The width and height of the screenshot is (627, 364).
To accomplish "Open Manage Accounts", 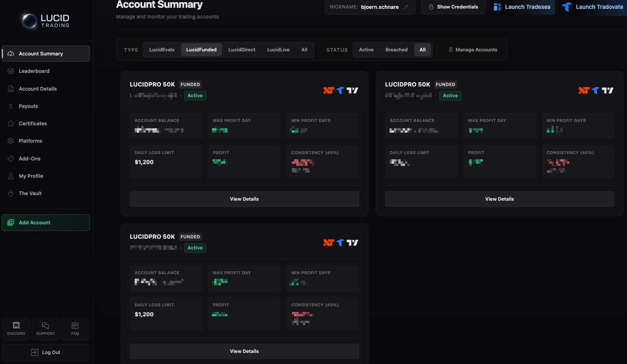I will click(473, 50).
